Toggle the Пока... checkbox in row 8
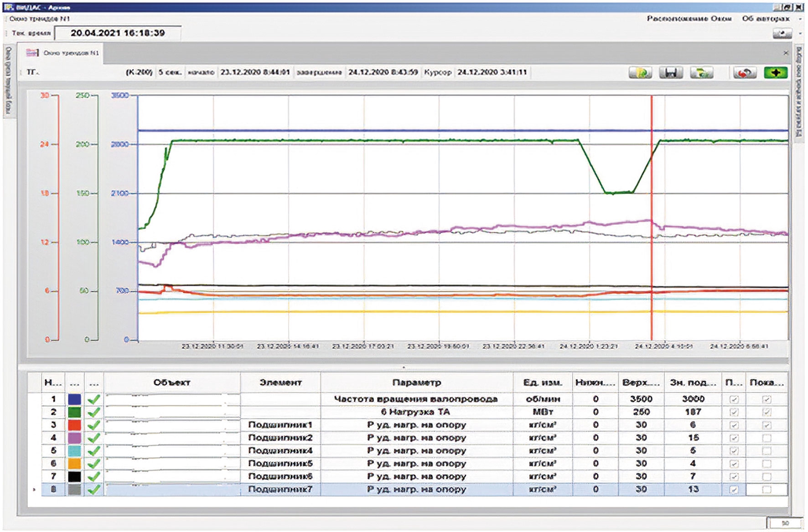The height and width of the screenshot is (532, 808). point(767,490)
